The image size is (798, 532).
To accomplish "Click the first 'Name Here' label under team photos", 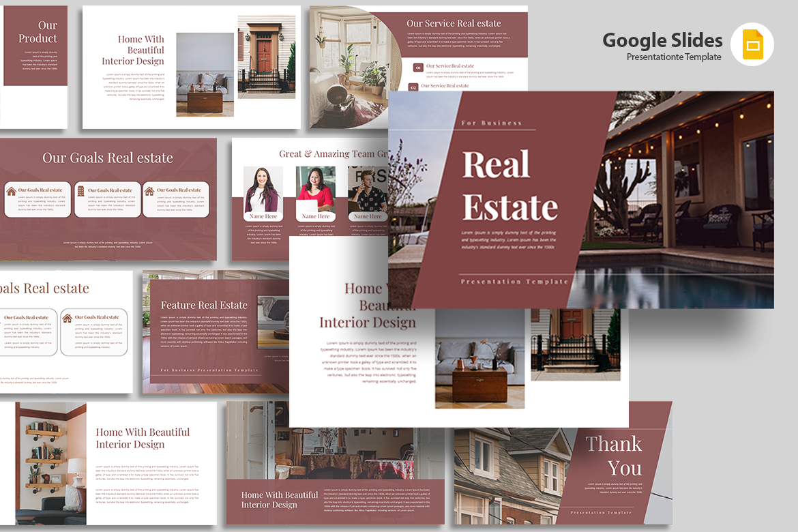I will pos(263,216).
